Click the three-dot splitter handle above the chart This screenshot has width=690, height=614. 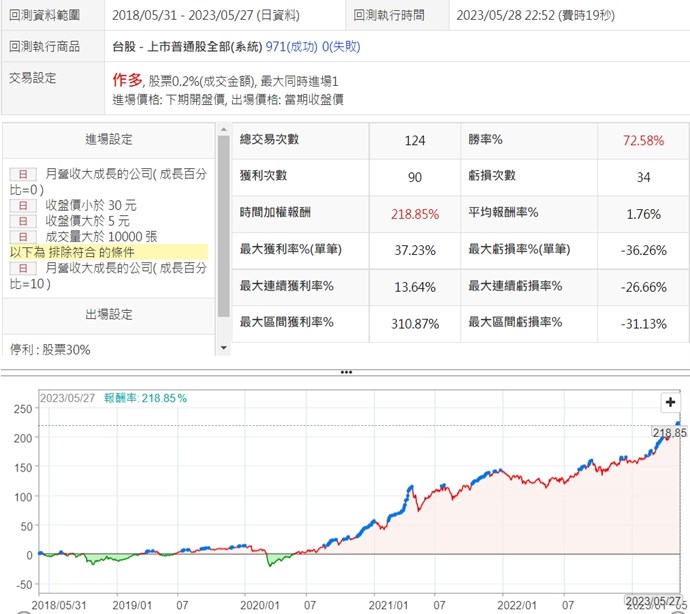345,372
